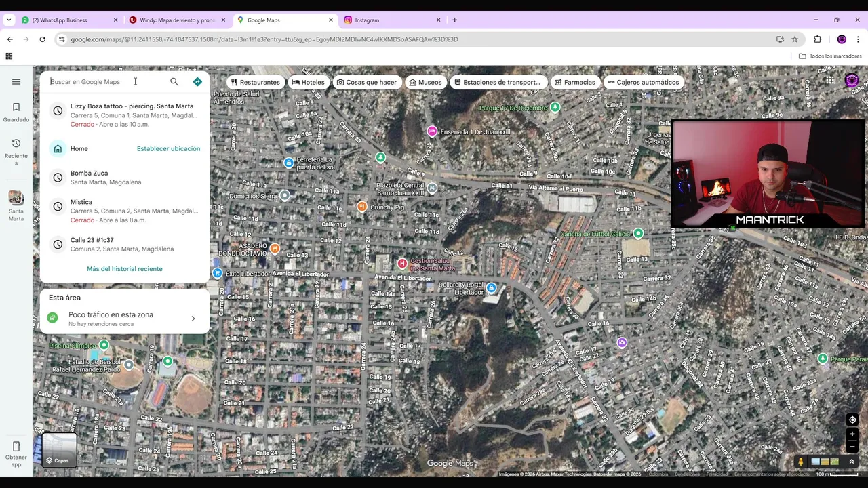
Task: Select Lizzy Boza tattoo recent search
Action: (125, 115)
